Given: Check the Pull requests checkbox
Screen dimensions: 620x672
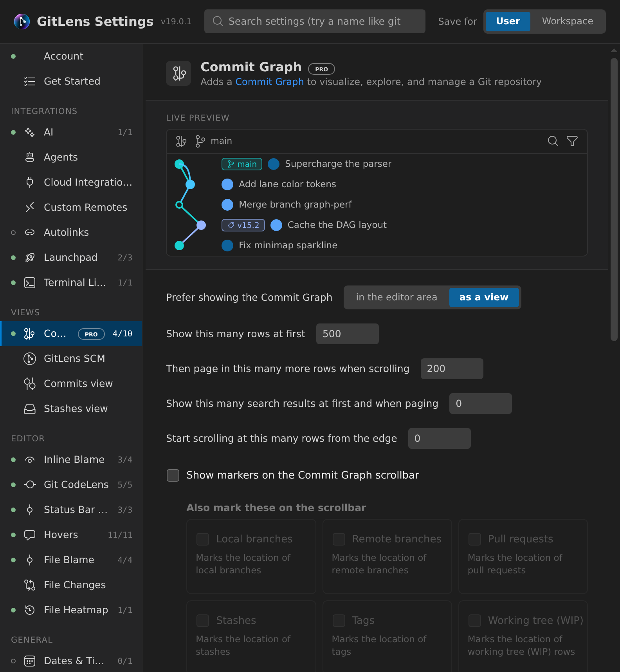Looking at the screenshot, I should coord(474,539).
